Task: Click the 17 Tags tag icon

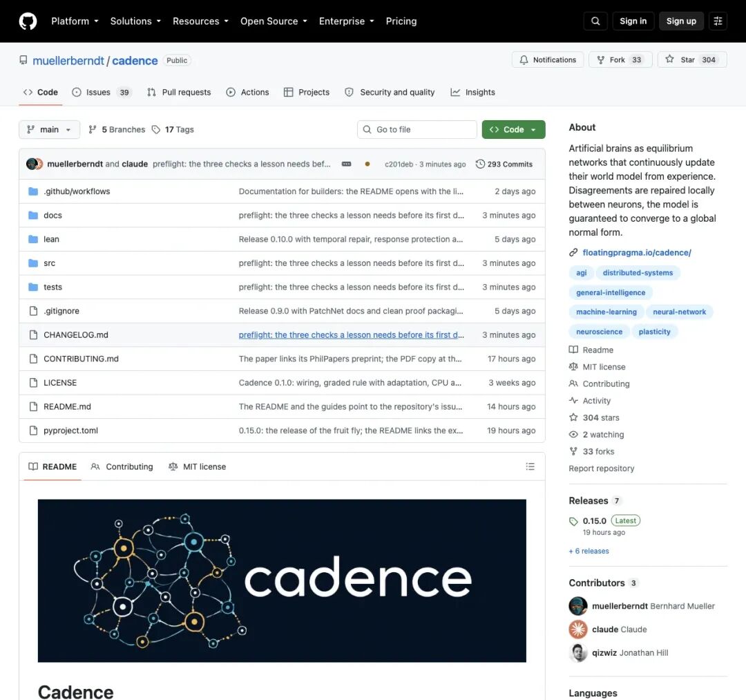Action: pos(156,129)
